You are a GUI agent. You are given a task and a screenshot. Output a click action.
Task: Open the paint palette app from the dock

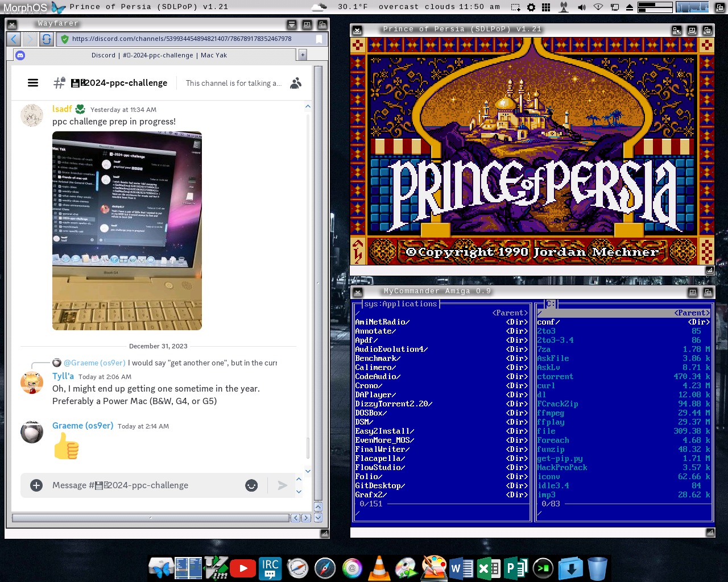click(434, 568)
